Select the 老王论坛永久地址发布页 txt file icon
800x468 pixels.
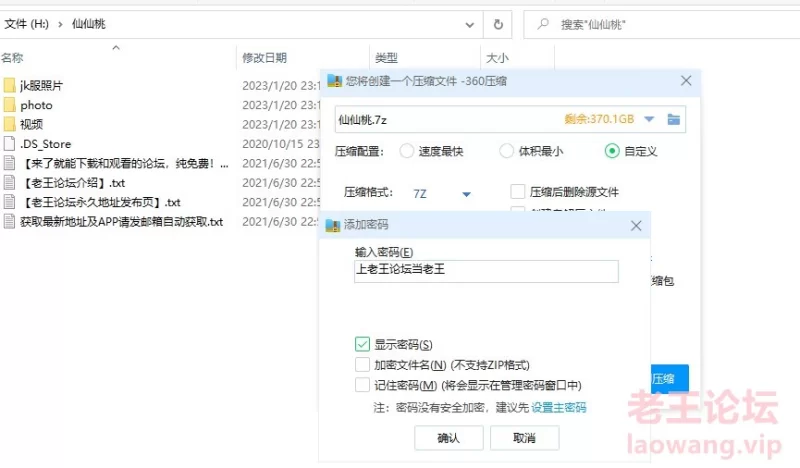click(x=9, y=202)
